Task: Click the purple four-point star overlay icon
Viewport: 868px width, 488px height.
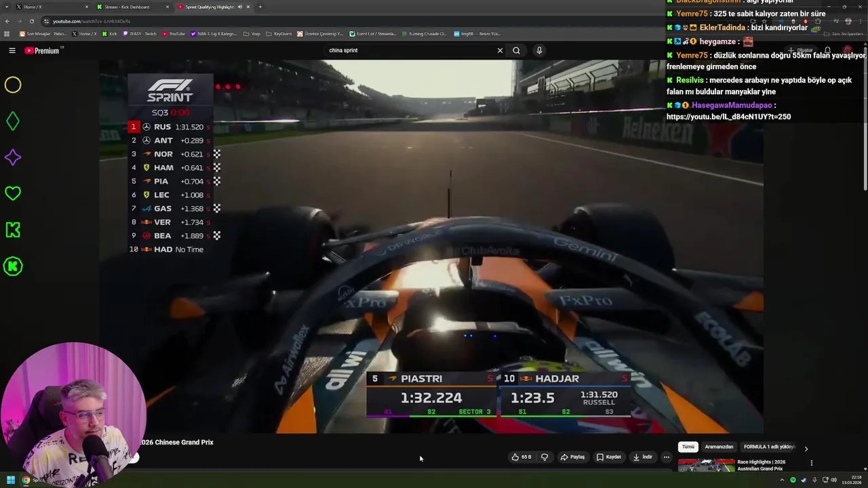Action: point(13,157)
